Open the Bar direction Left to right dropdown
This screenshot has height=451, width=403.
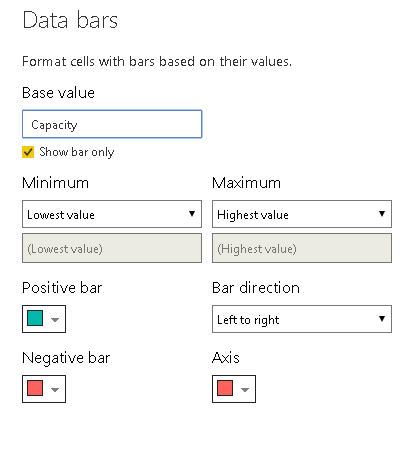(302, 319)
